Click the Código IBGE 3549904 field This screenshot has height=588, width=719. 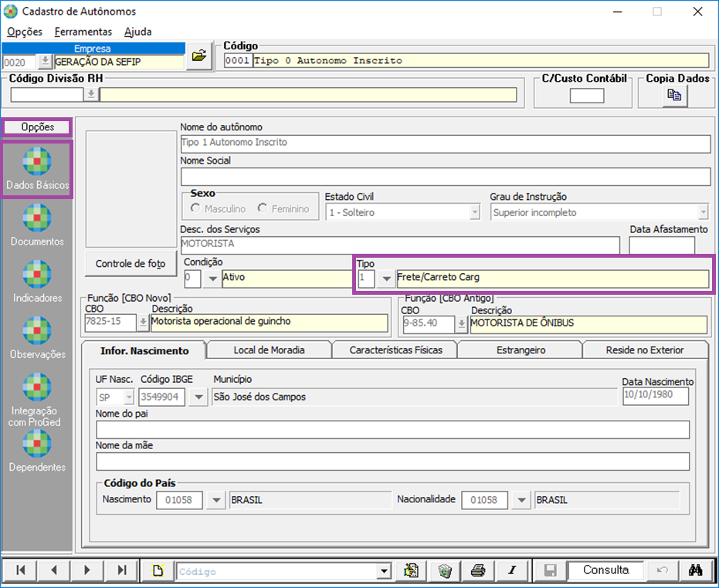[162, 397]
